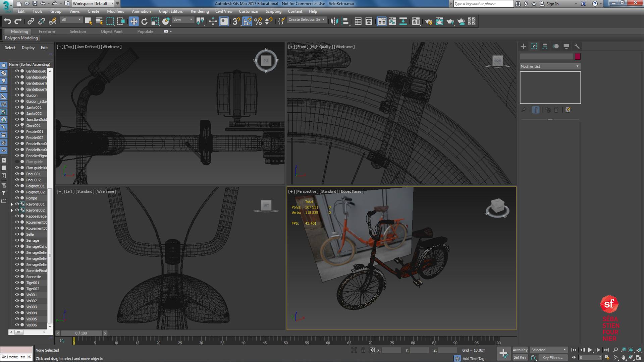Click the Redo arrow in main toolbar
The width and height of the screenshot is (644, 362).
pyautogui.click(x=18, y=21)
